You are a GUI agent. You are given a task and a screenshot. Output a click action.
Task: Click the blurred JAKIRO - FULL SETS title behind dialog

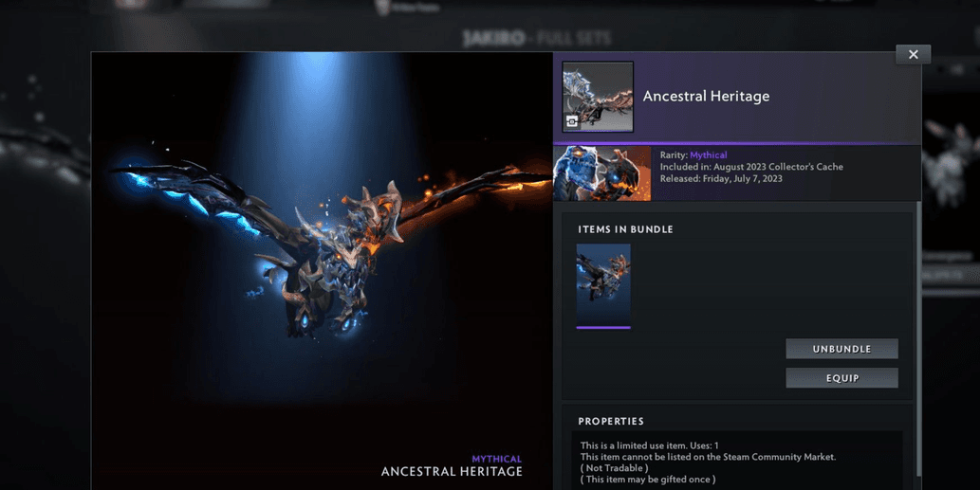(x=536, y=38)
